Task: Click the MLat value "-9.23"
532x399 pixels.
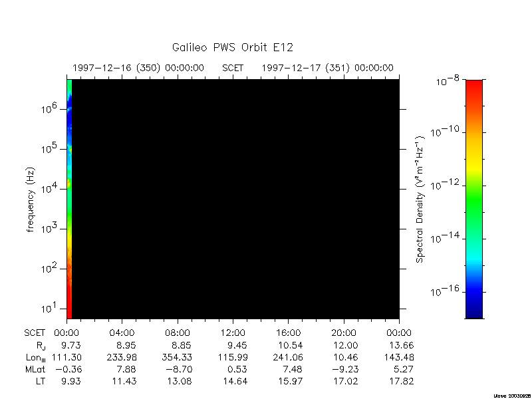Action: [344, 369]
